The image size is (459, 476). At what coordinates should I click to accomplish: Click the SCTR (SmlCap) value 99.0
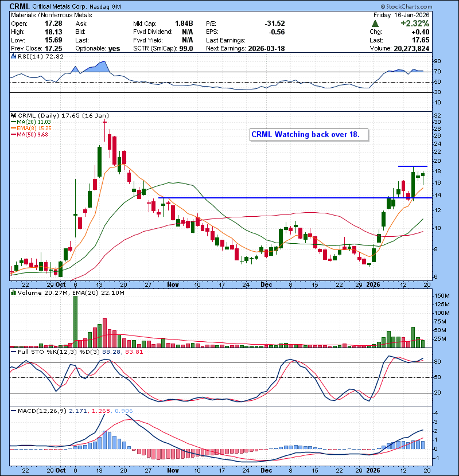click(x=186, y=49)
